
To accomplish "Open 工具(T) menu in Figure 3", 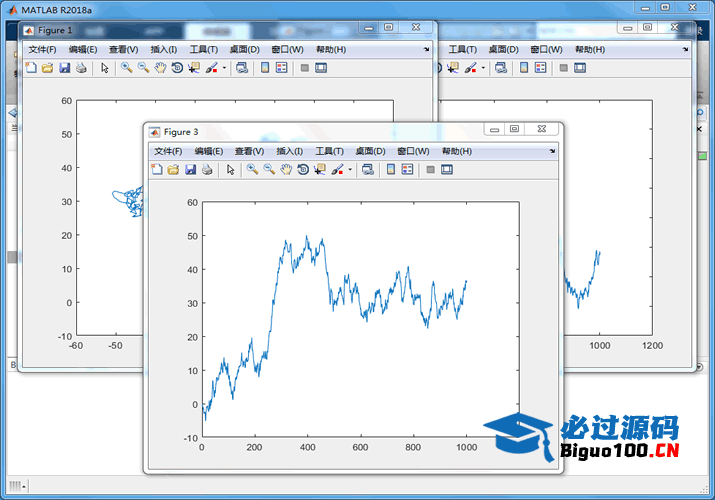I will (329, 151).
